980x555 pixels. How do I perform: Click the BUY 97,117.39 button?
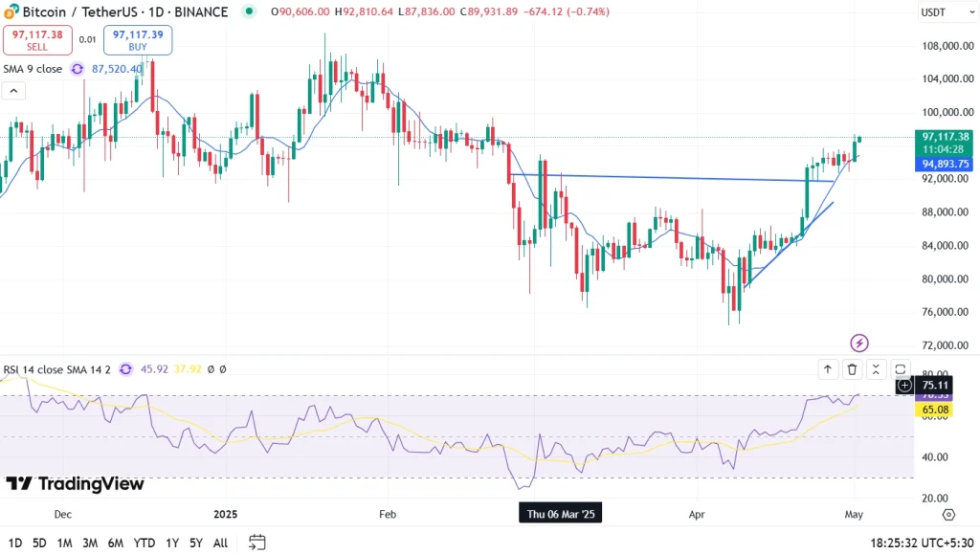click(138, 40)
